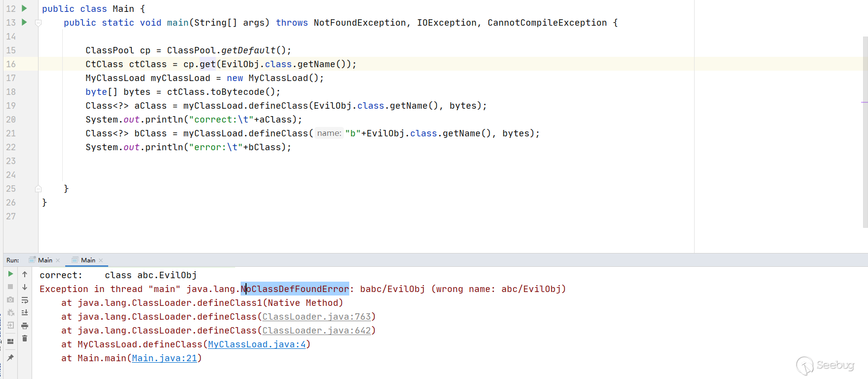Click the 'name:' parameter hint on line 21
This screenshot has width=868, height=379.
point(329,133)
